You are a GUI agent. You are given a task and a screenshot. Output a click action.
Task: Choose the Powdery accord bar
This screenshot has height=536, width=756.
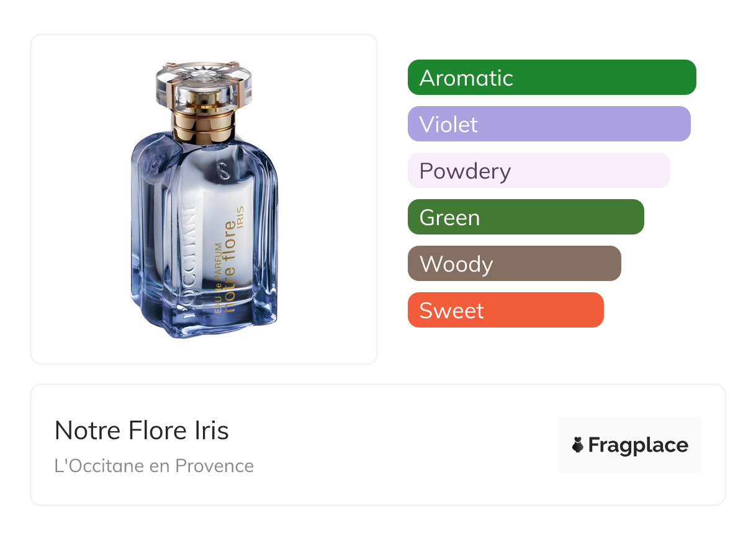[x=539, y=171]
